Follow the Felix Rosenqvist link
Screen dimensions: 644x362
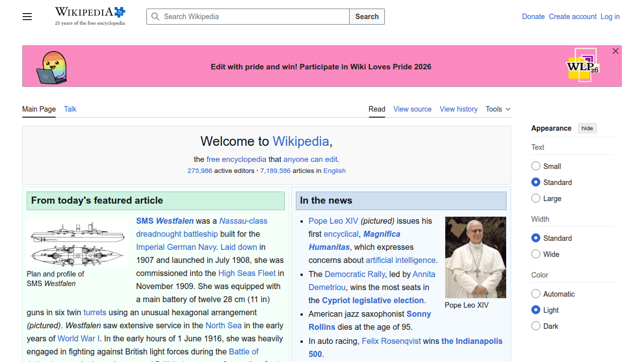(391, 341)
